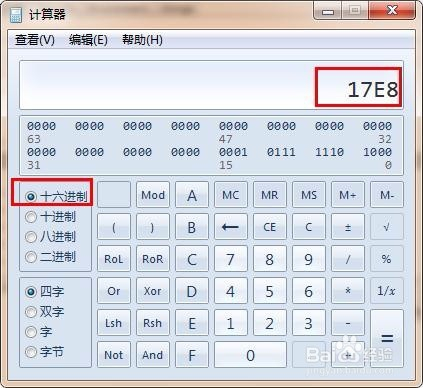Click the number 8 key
Viewport: 423px width, 388px height.
click(270, 259)
